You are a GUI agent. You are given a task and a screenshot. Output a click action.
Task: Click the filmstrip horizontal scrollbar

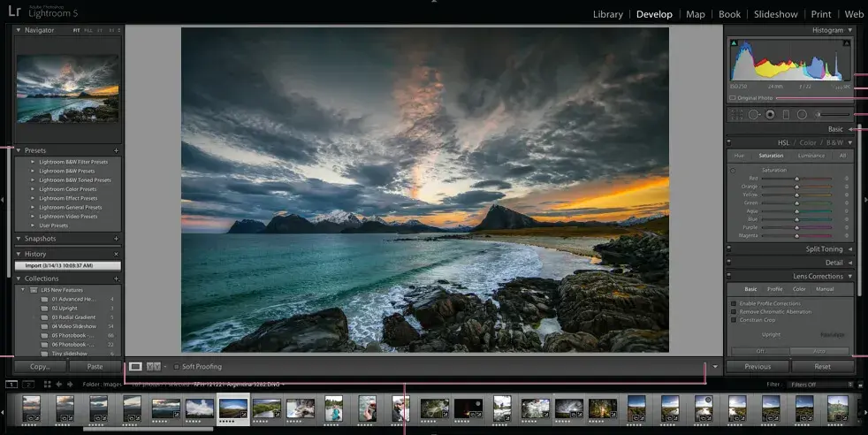click(x=148, y=428)
